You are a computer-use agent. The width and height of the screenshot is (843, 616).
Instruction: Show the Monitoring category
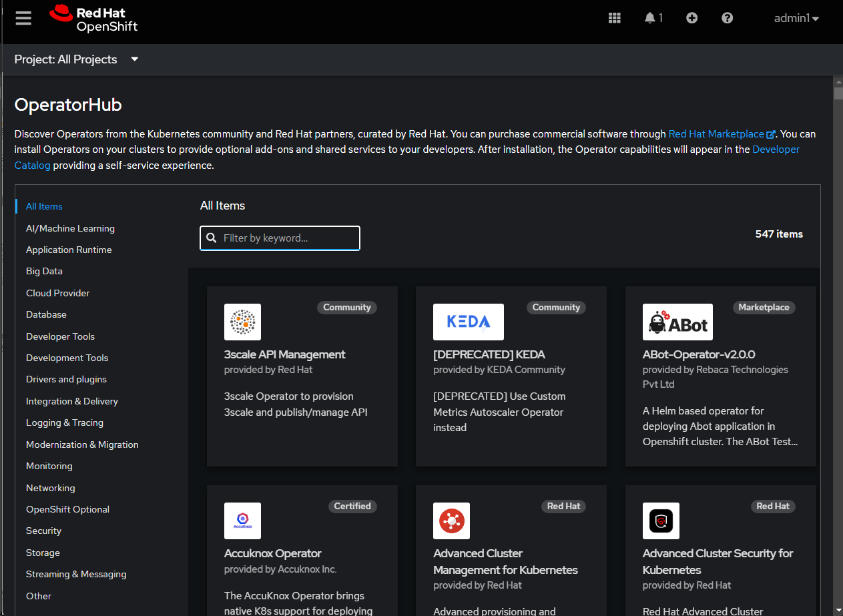(49, 466)
